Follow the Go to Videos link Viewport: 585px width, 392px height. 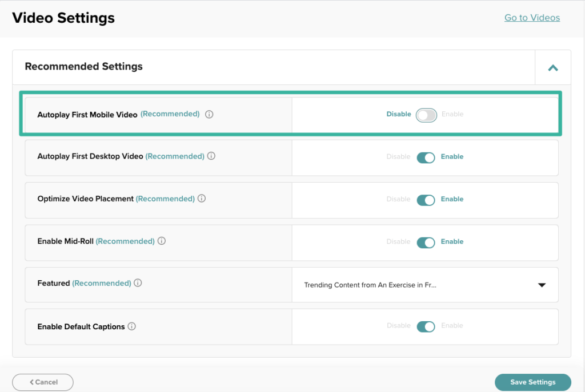(x=532, y=18)
